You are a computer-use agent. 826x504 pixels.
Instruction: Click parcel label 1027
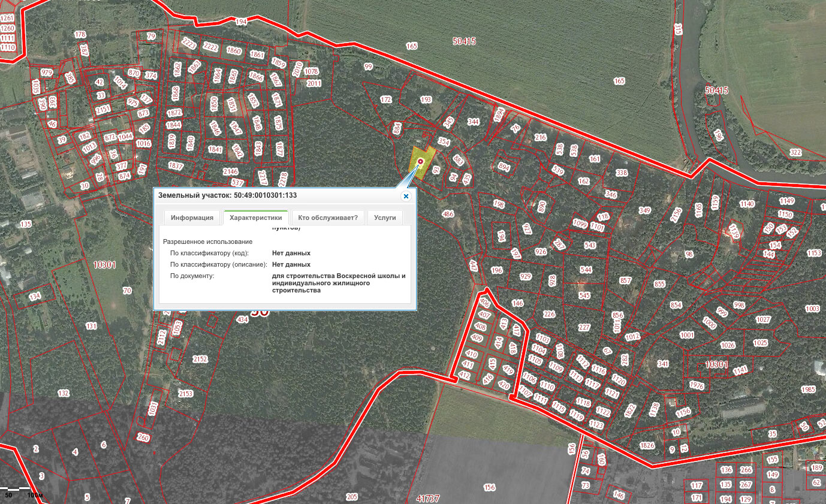[x=763, y=319]
